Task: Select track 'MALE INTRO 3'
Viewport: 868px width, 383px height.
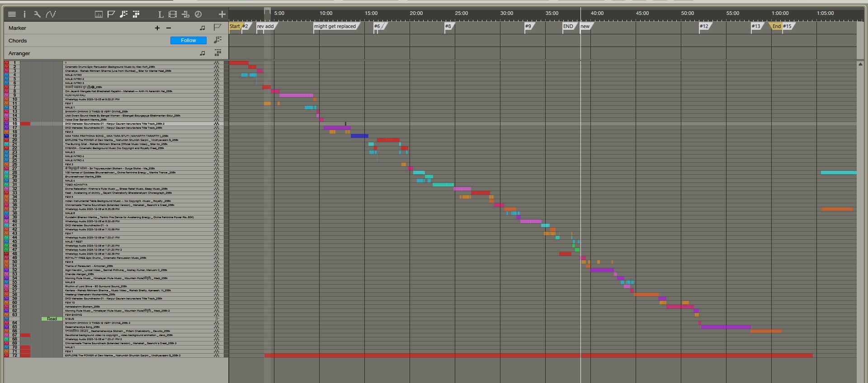Action: [75, 83]
